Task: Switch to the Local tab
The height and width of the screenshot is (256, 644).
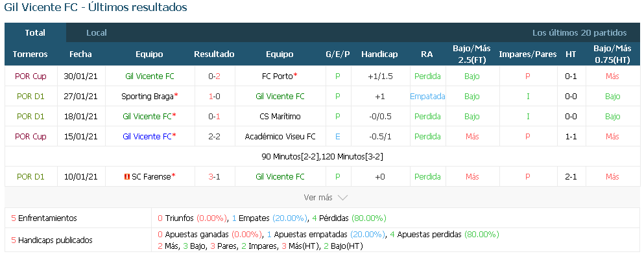Action: click(x=97, y=33)
